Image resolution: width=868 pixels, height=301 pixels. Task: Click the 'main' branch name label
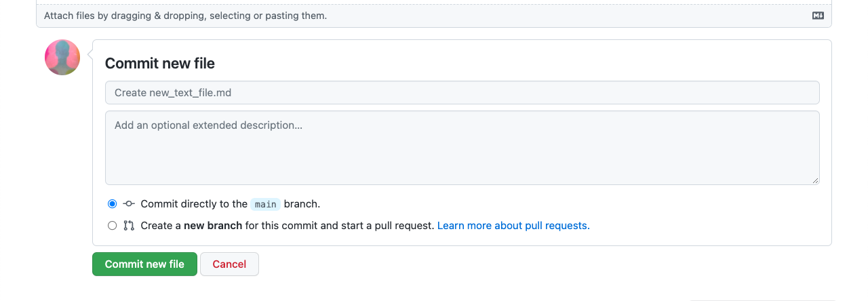265,204
